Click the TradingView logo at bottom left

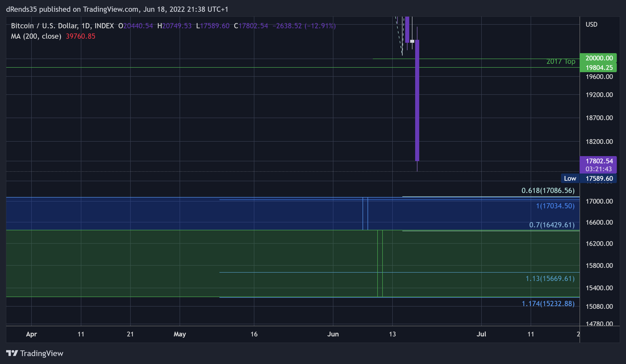pos(34,353)
